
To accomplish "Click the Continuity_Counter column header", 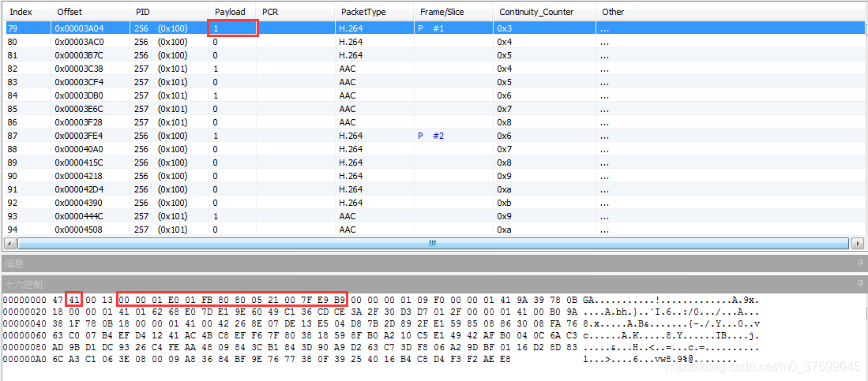I will pos(543,12).
